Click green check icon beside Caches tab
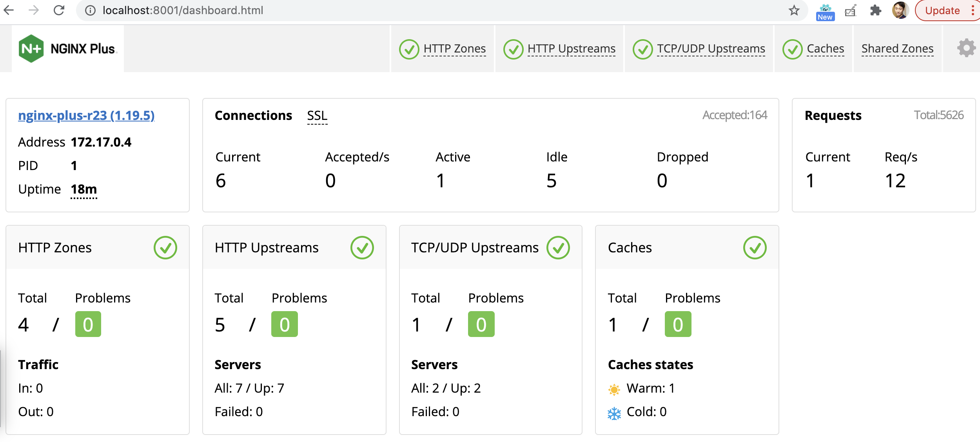 point(792,49)
